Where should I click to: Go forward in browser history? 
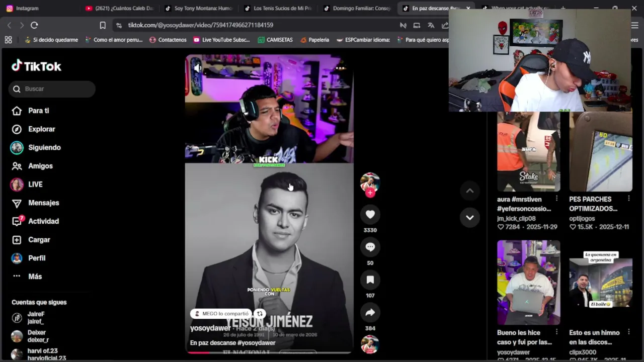(x=21, y=25)
